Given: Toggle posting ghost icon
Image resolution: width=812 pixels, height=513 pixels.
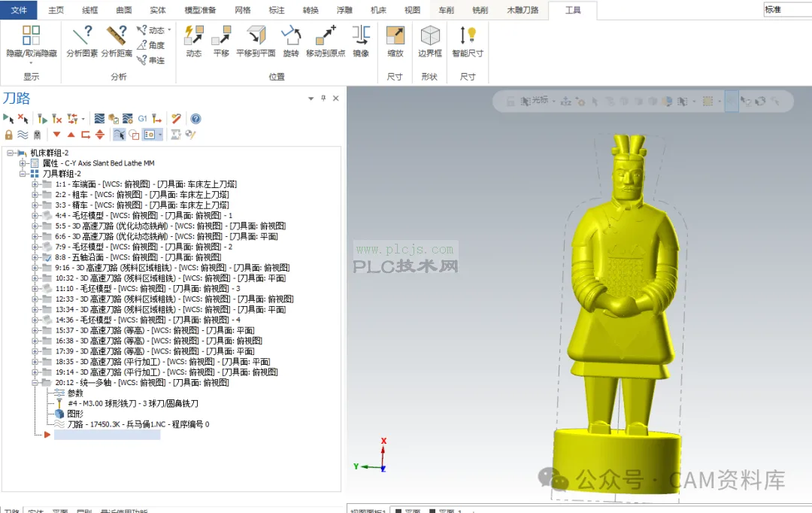Looking at the screenshot, I should (37, 135).
